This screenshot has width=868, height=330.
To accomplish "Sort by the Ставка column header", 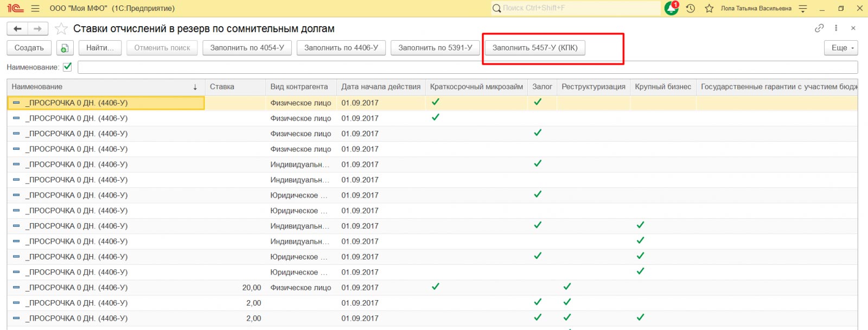I will point(235,87).
